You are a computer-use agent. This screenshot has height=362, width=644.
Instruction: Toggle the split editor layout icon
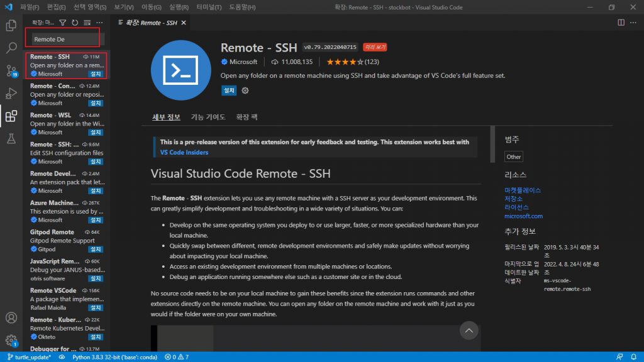(620, 22)
